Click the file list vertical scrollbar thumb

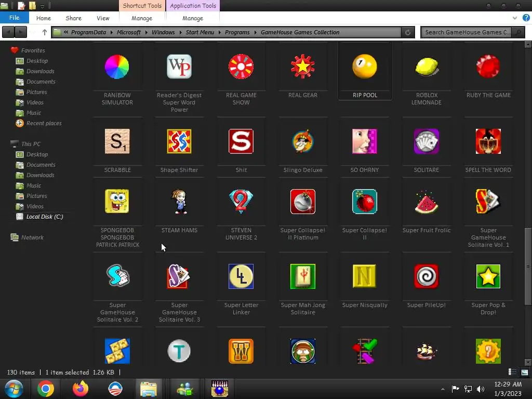[528, 267]
